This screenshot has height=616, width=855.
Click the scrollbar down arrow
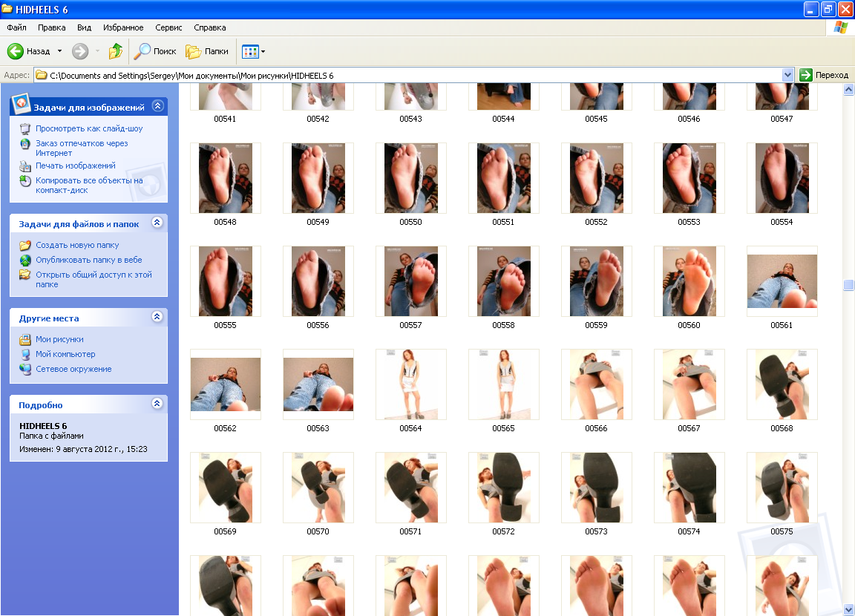point(848,609)
